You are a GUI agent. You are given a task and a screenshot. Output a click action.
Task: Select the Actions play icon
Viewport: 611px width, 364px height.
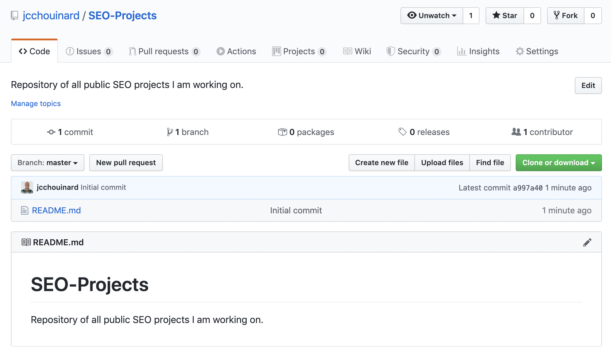coord(220,51)
